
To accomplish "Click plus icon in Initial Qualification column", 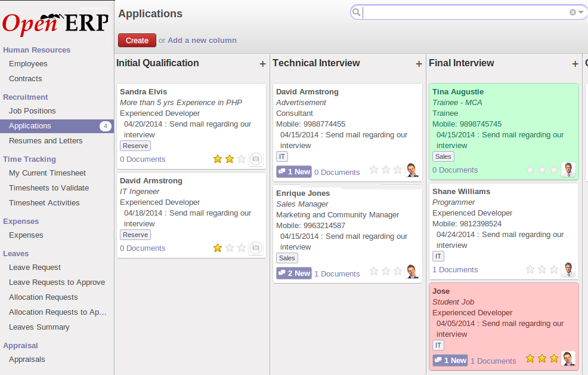I will [x=262, y=64].
